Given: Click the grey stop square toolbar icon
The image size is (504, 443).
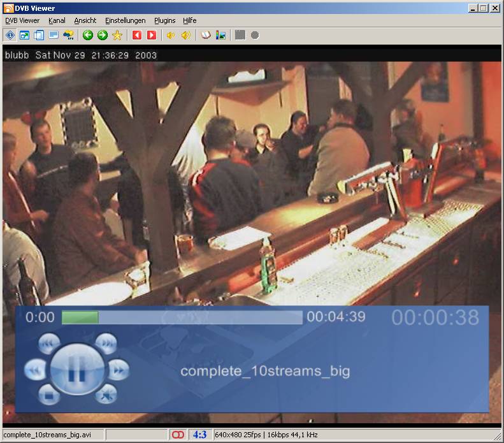Looking at the screenshot, I should click(240, 35).
